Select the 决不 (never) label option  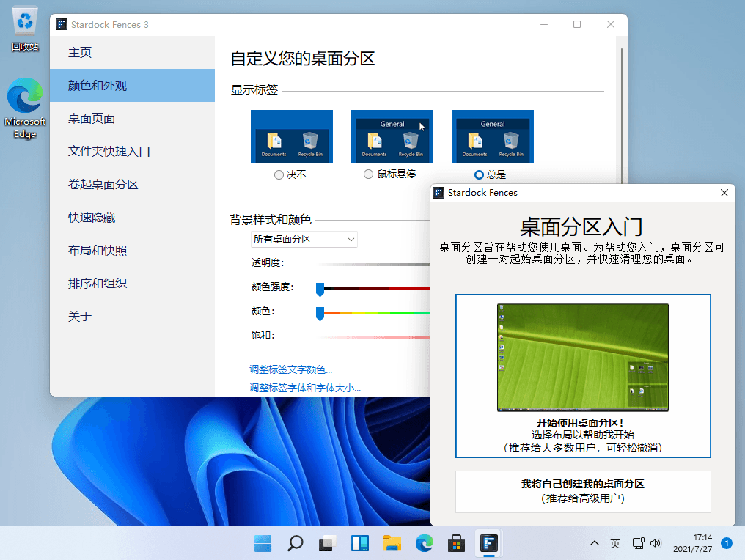(279, 175)
